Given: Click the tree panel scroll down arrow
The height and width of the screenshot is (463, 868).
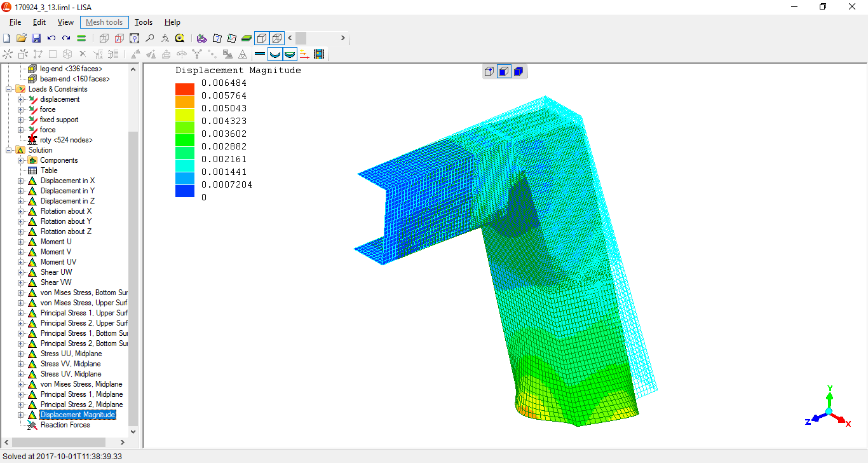Looking at the screenshot, I should [133, 432].
